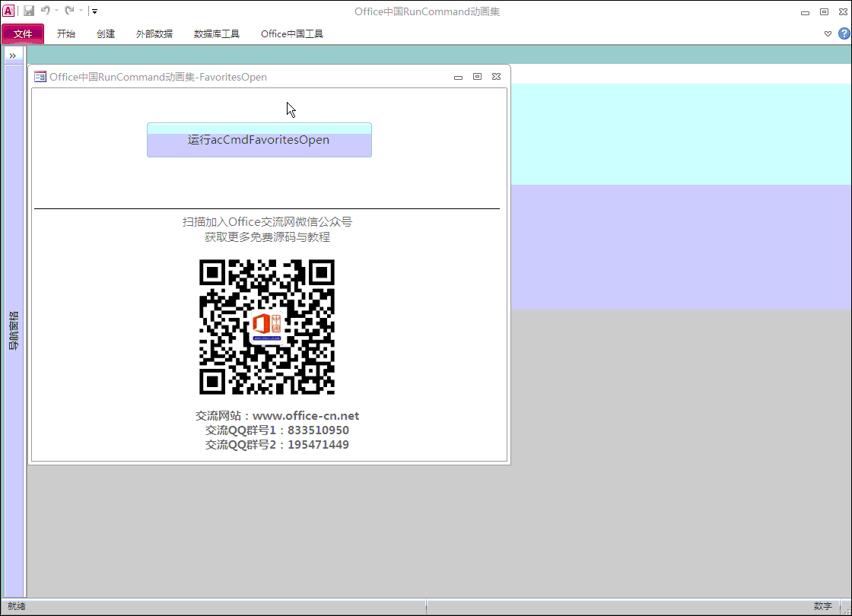Expand the navigation pane with double chevron
The height and width of the screenshot is (616, 852).
coord(13,56)
